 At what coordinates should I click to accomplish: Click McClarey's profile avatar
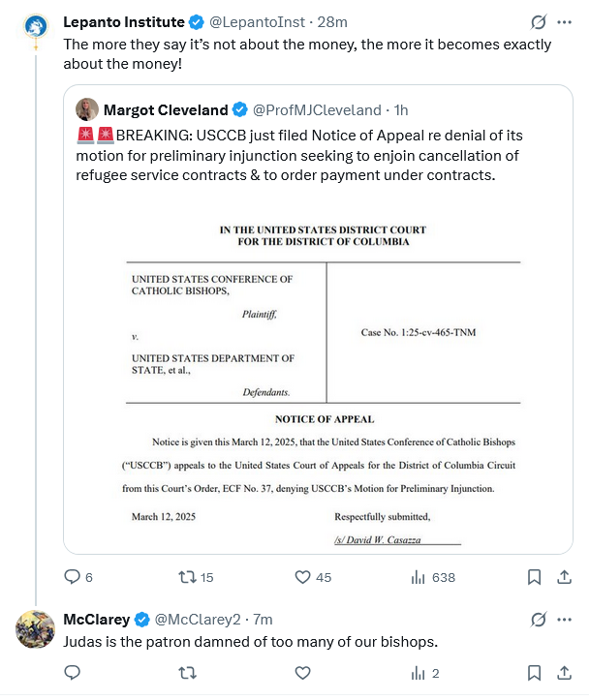[x=35, y=630]
